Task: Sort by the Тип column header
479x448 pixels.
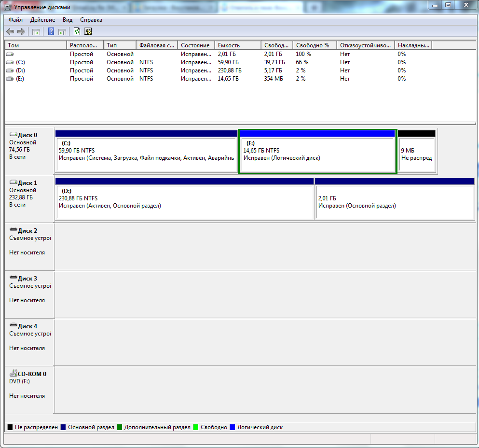Action: pos(120,45)
